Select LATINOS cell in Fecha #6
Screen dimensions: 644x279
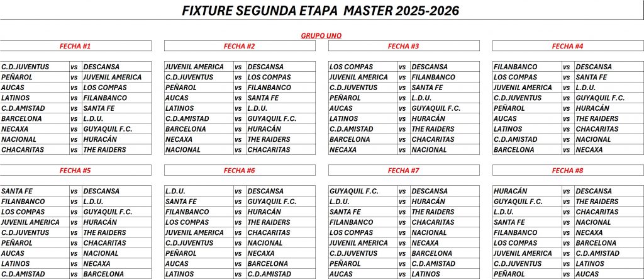[x=199, y=274]
